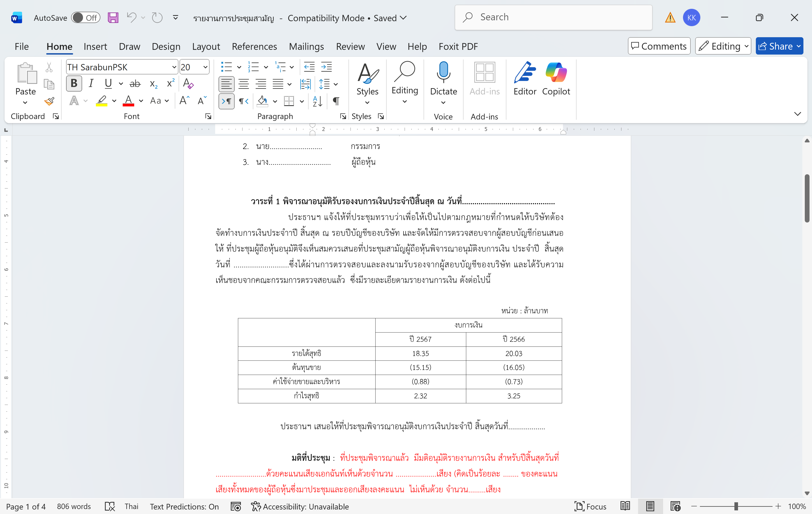Apply the red font color swatch

(129, 101)
